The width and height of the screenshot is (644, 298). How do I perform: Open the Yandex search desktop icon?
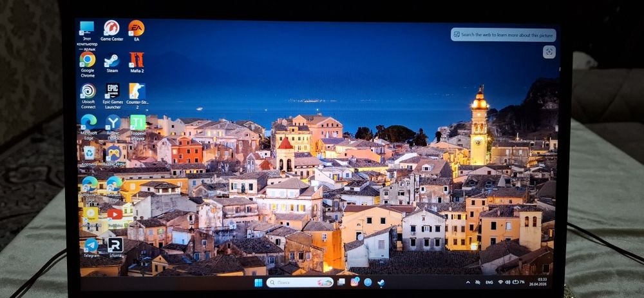(113, 127)
